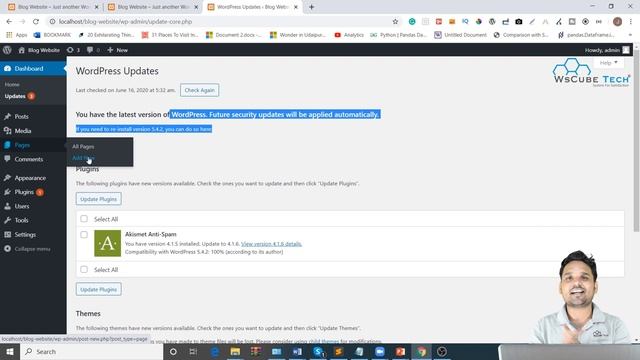Tick the bottom Select All checkbox
Image resolution: width=640 pixels, height=360 pixels.
click(x=84, y=269)
